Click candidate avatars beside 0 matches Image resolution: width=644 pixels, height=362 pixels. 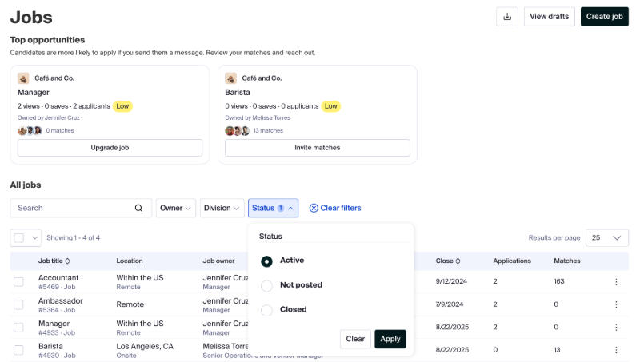(30, 130)
